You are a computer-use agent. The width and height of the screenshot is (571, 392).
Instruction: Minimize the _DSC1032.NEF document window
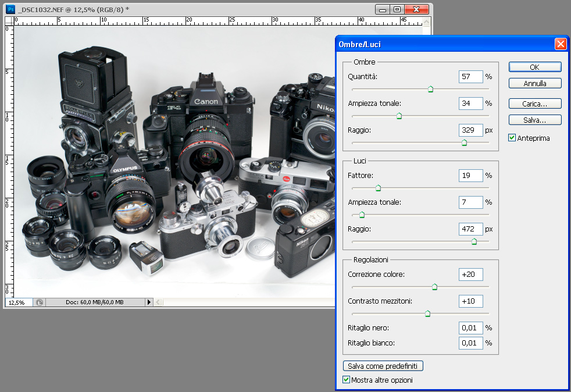[383, 10]
